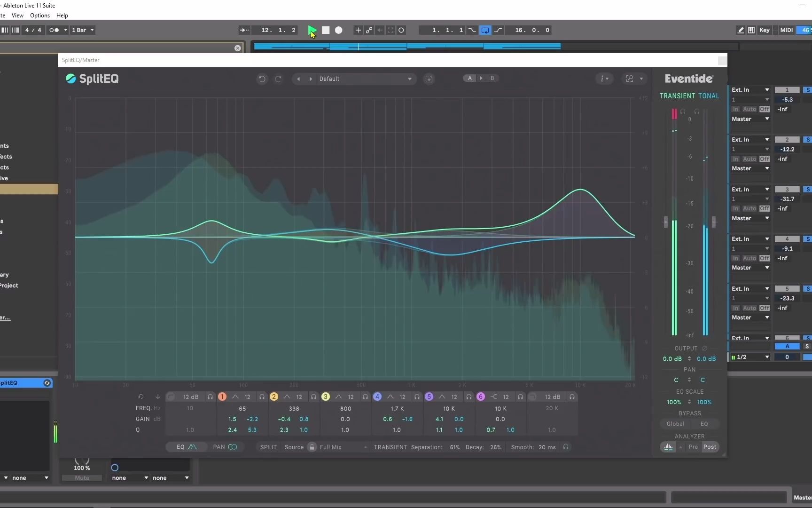The width and height of the screenshot is (812, 508).
Task: Arm the Arrangement Record button
Action: (x=339, y=30)
